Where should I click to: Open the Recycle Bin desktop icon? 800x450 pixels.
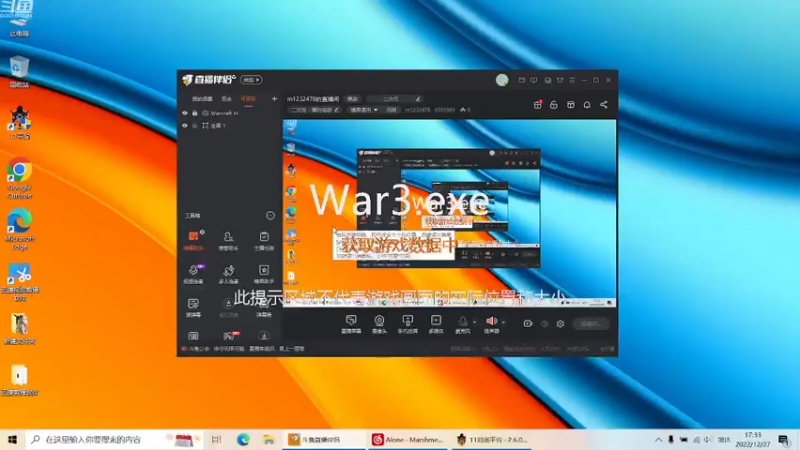pyautogui.click(x=19, y=71)
